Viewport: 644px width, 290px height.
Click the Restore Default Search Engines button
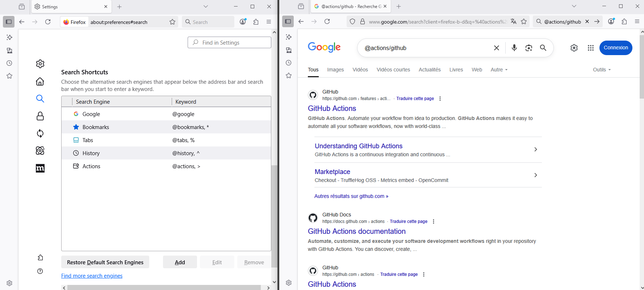pyautogui.click(x=105, y=262)
